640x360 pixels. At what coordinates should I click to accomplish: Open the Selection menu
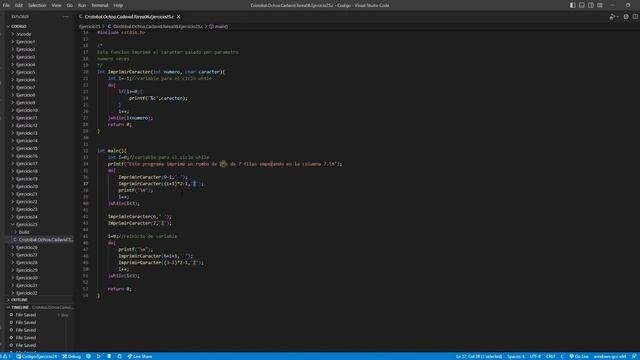[37, 5]
